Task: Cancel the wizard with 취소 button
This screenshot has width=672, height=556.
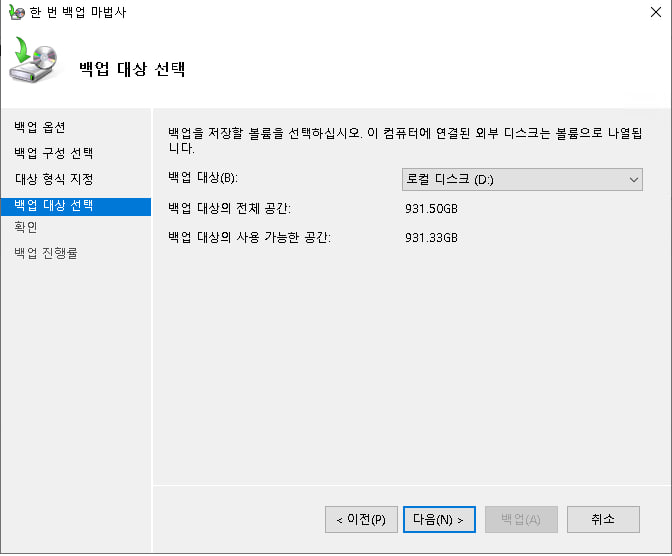Action: point(602,520)
